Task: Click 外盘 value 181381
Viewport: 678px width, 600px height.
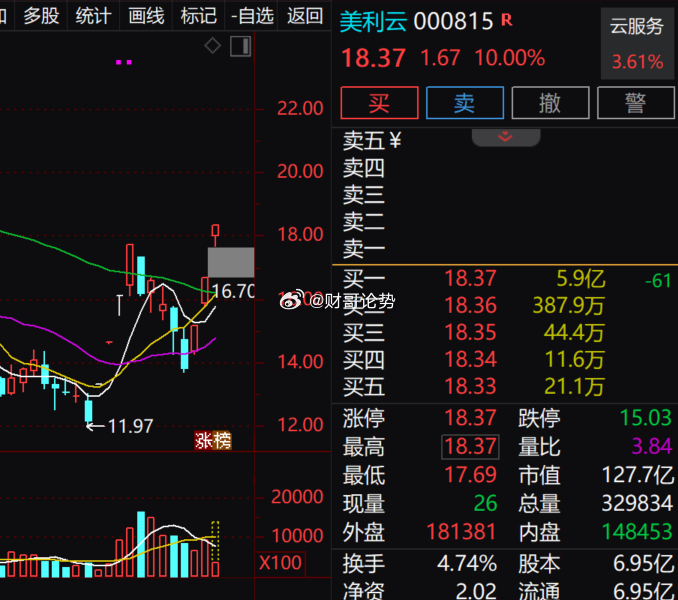Action: (461, 532)
